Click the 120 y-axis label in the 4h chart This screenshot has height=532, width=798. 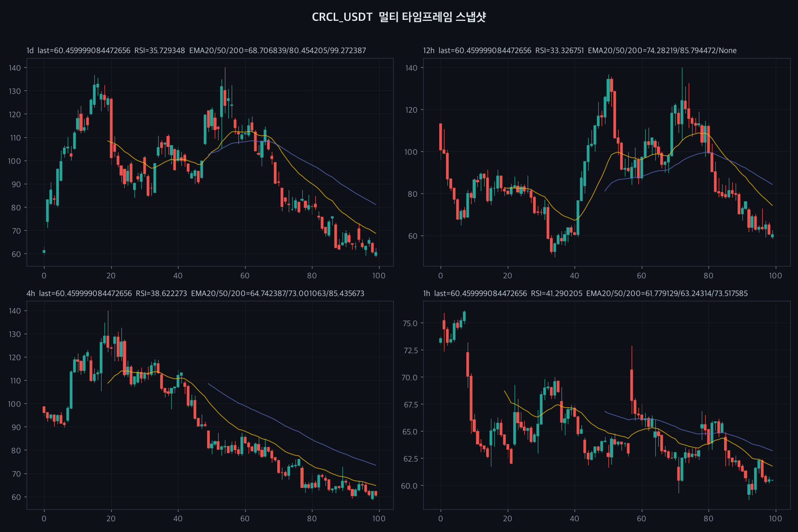tap(15, 357)
